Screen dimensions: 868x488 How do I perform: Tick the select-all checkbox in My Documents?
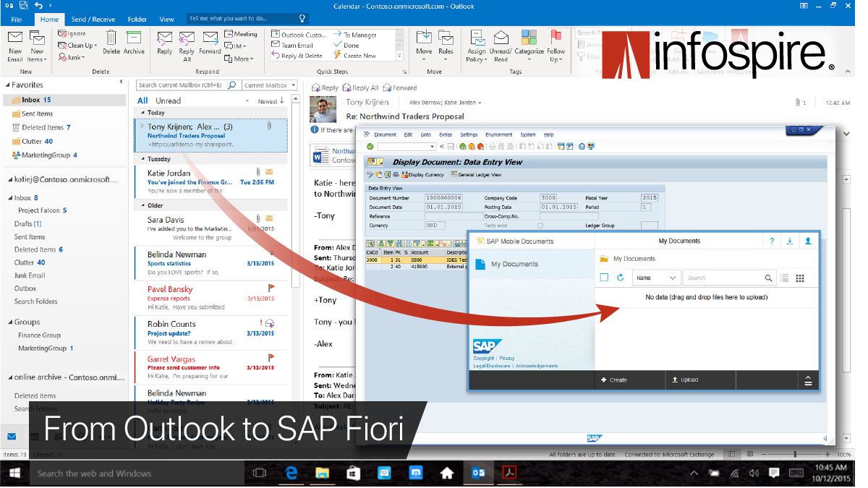click(x=605, y=278)
